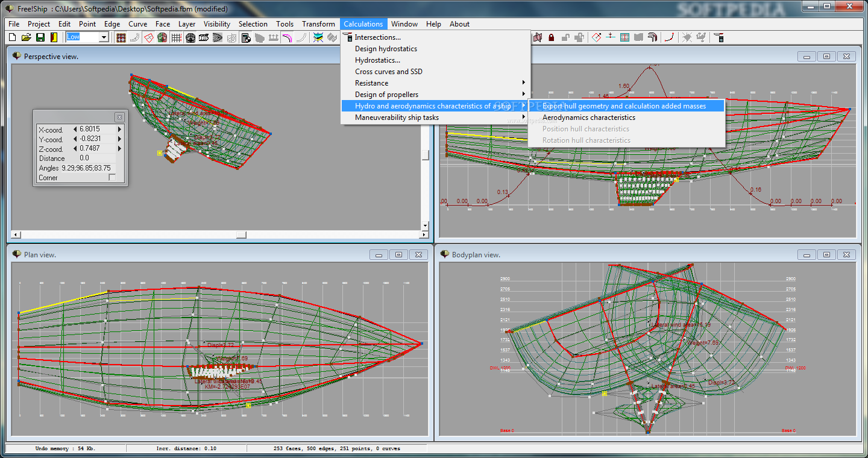Tick the Corner checkbox
This screenshot has width=868, height=458.
pyautogui.click(x=112, y=178)
